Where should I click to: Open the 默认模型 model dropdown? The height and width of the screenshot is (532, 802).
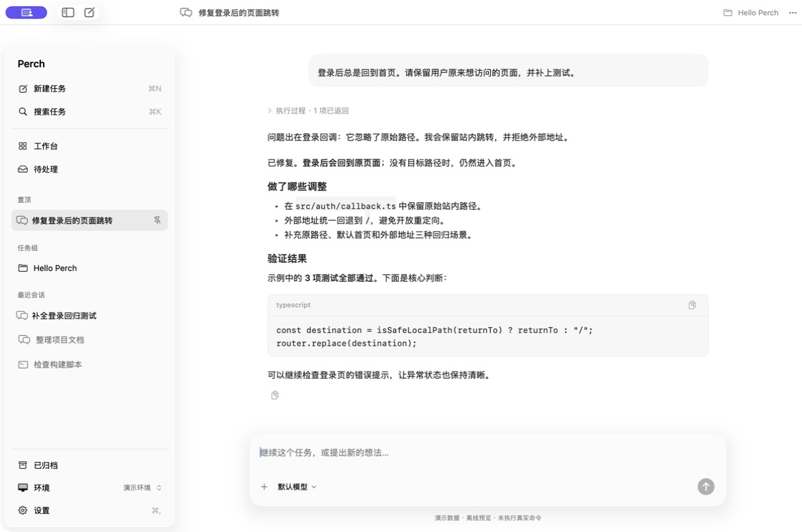click(297, 487)
